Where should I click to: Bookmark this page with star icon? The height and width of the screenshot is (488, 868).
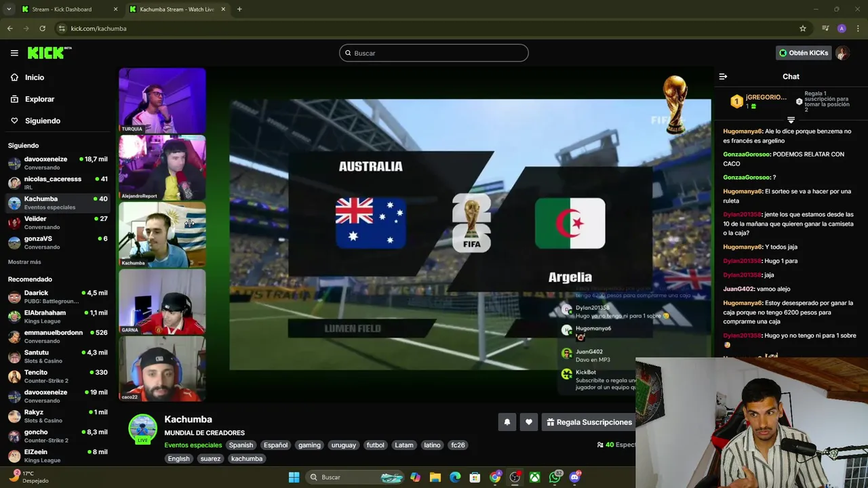point(803,28)
